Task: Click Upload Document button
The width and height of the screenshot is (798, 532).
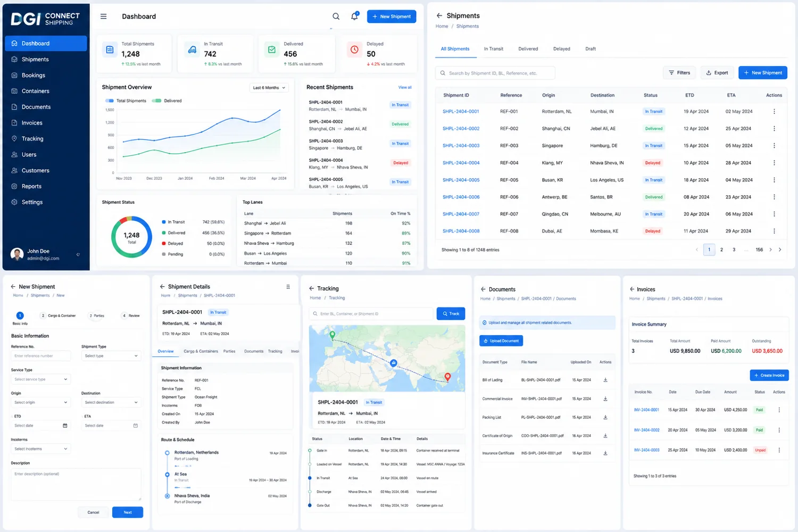Action: (x=501, y=340)
